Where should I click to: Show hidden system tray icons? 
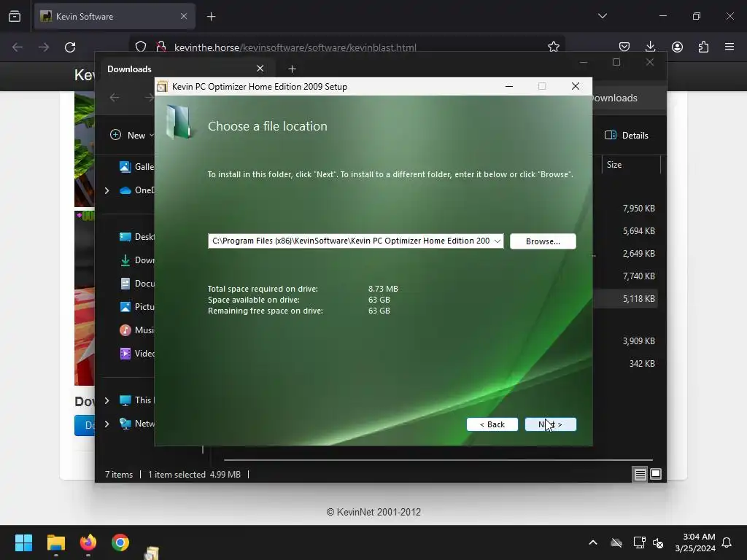pos(593,542)
